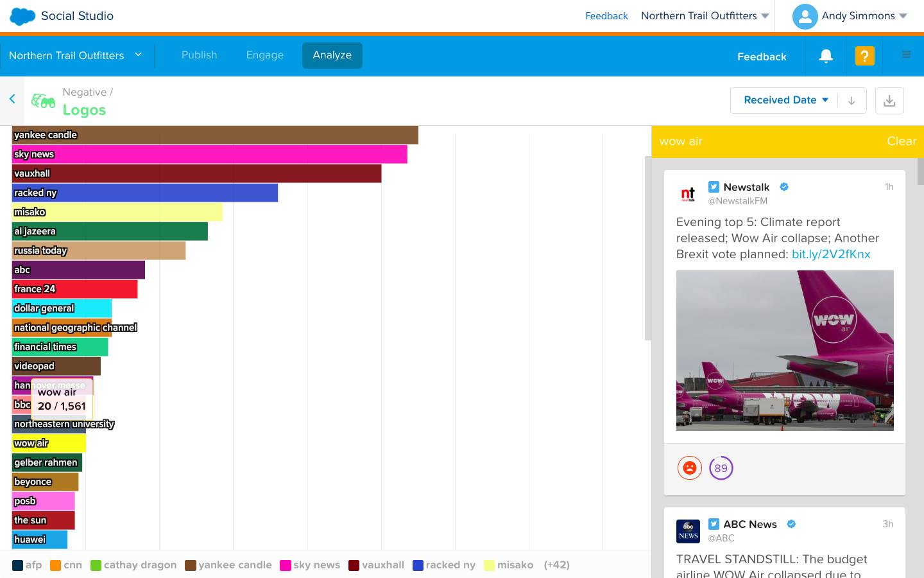Select the dollar general bar
The image size is (924, 578).
[62, 308]
